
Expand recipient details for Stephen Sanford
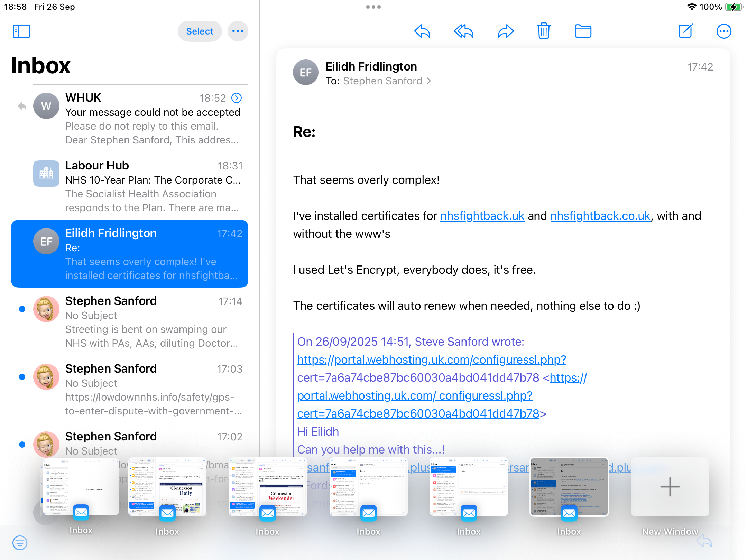(429, 81)
